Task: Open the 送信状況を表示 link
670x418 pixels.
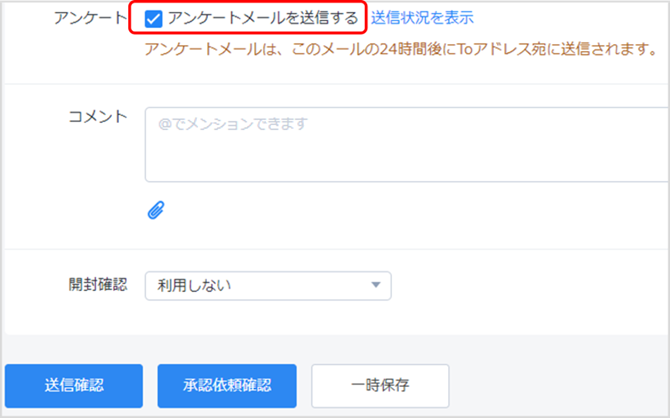Action: (x=422, y=18)
